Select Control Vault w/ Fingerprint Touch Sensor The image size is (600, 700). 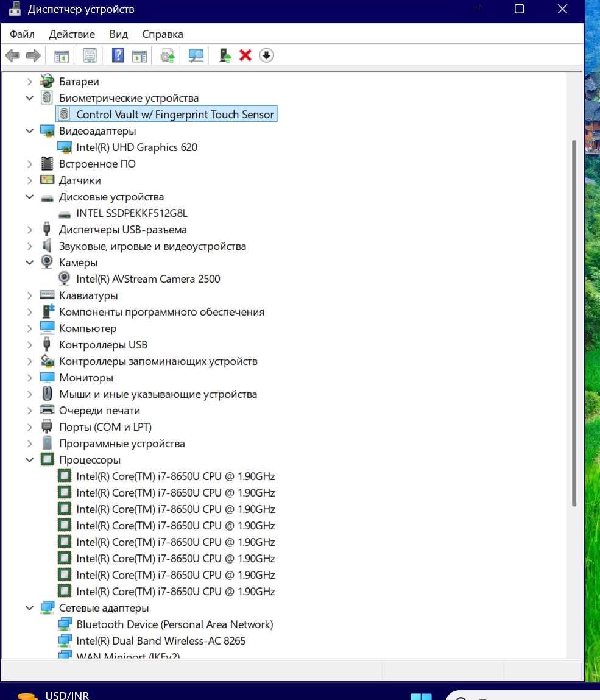[175, 115]
